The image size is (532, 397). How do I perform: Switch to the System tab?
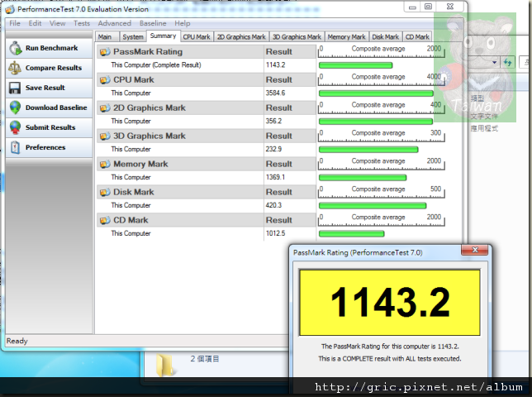click(133, 36)
